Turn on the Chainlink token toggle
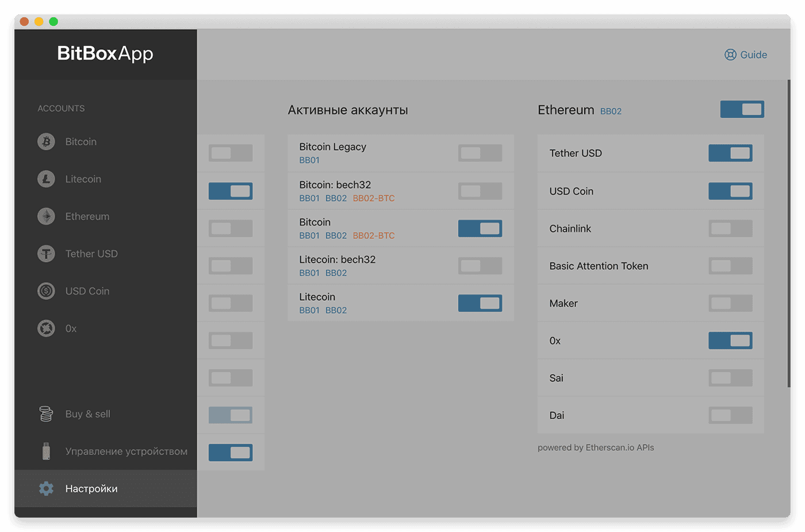Image resolution: width=805 pixels, height=532 pixels. (x=730, y=228)
